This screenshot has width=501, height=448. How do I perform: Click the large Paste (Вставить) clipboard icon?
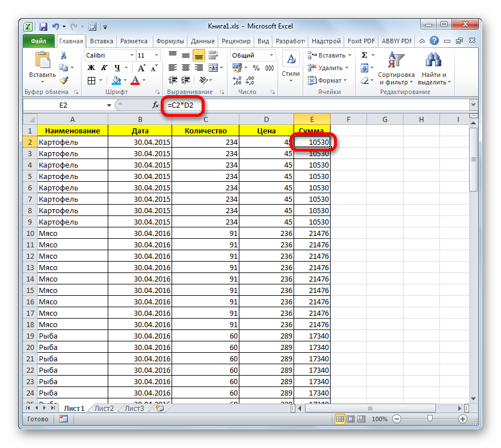(43, 60)
